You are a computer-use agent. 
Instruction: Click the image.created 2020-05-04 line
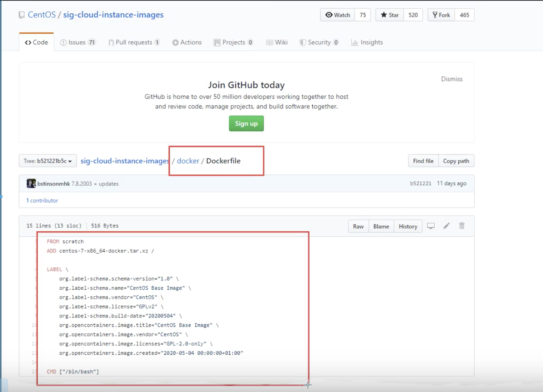(x=151, y=353)
